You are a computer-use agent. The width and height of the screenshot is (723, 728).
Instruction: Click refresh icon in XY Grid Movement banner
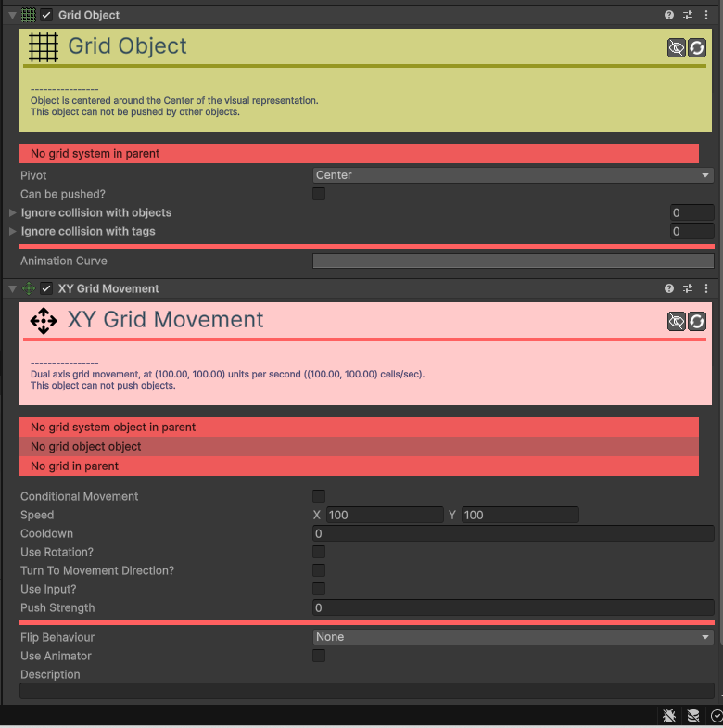click(x=697, y=322)
